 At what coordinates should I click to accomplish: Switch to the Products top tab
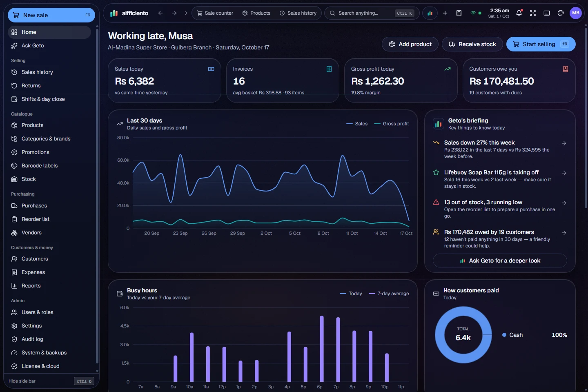256,13
